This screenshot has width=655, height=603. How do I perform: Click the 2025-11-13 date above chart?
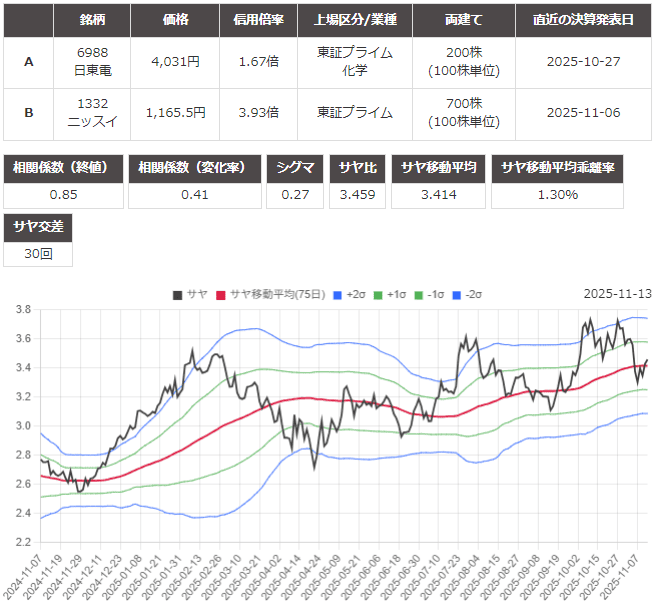tap(617, 294)
